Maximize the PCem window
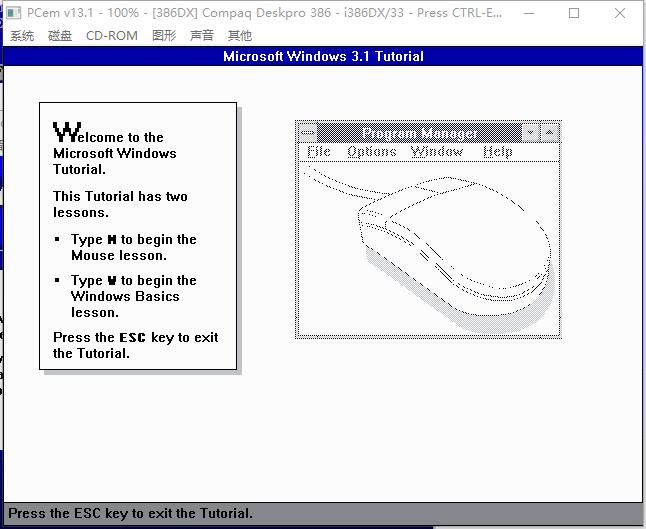646x529 pixels. 574,13
